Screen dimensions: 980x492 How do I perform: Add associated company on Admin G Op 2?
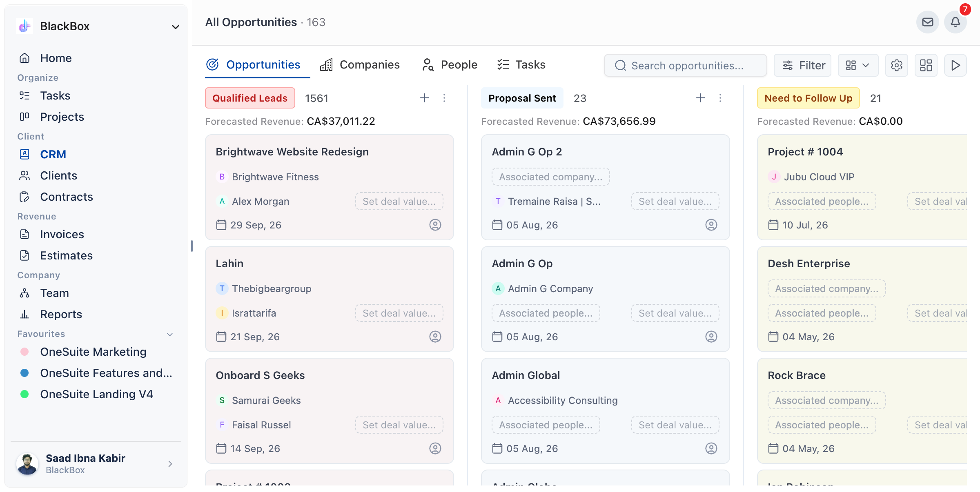550,177
